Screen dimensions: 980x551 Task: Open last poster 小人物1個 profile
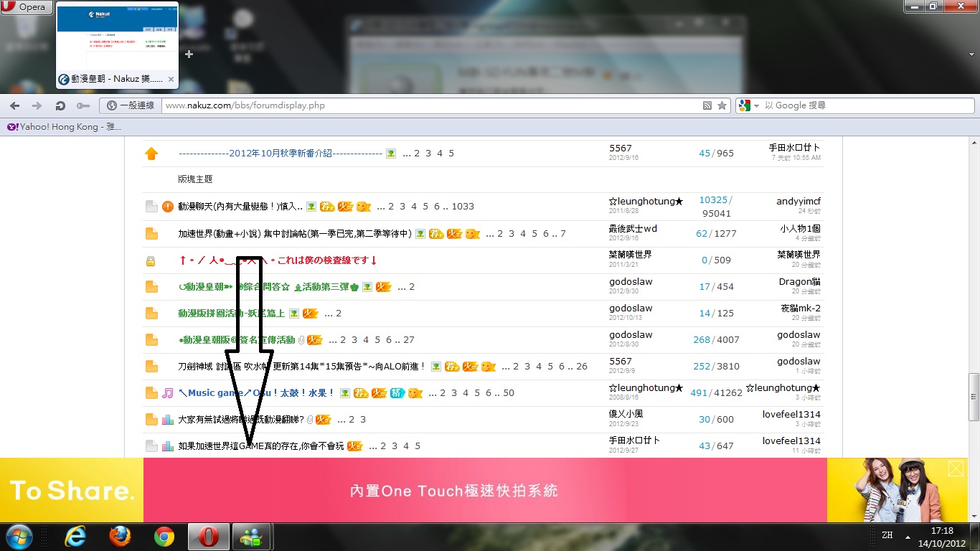tap(801, 229)
